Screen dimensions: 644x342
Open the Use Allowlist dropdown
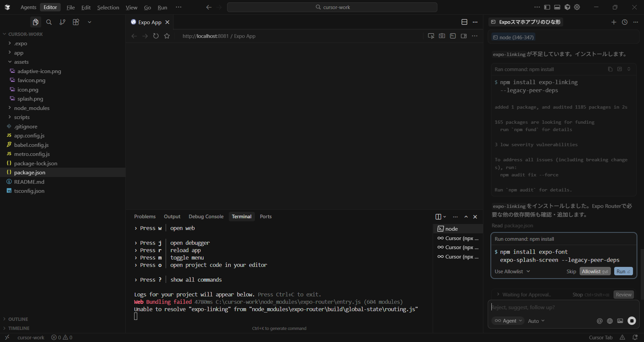pos(512,272)
